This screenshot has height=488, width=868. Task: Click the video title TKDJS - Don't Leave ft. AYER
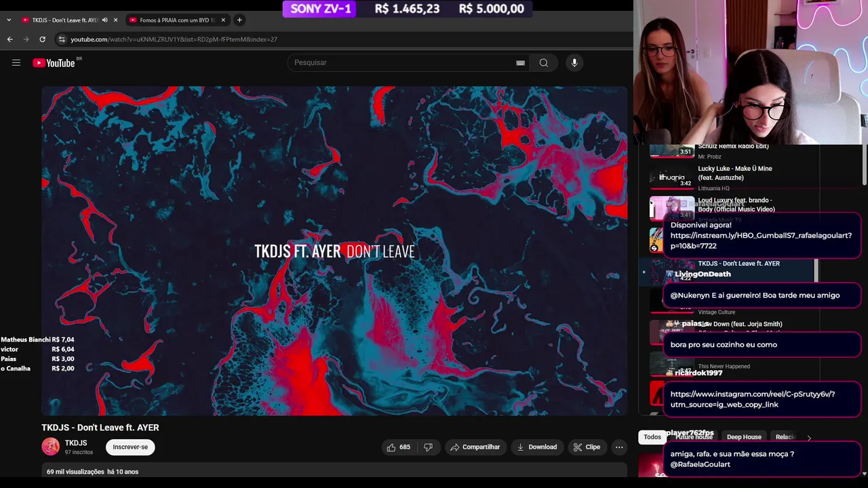click(x=100, y=428)
